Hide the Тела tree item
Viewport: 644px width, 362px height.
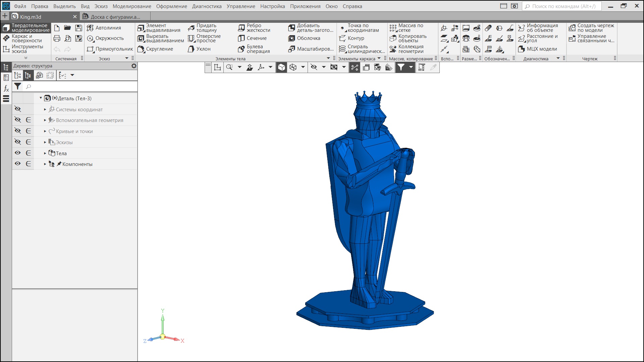click(x=18, y=153)
